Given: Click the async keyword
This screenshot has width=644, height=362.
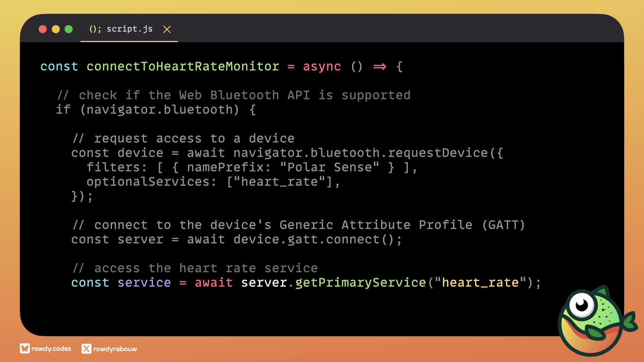Looking at the screenshot, I should pyautogui.click(x=322, y=66).
